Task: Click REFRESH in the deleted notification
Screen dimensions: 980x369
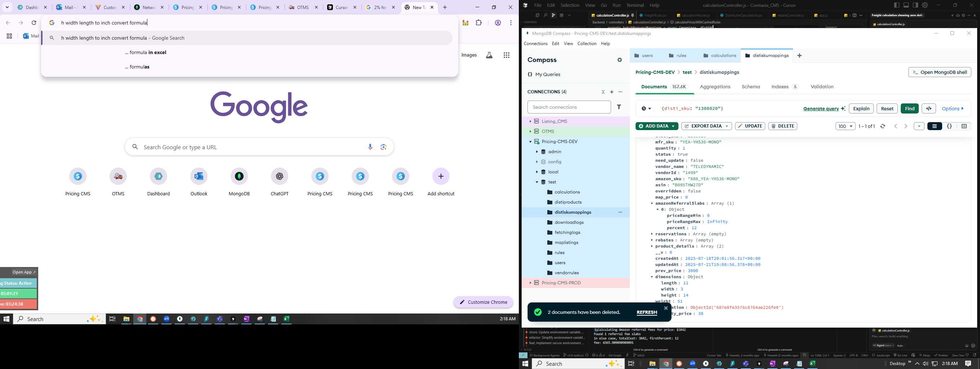Action: [x=647, y=312]
